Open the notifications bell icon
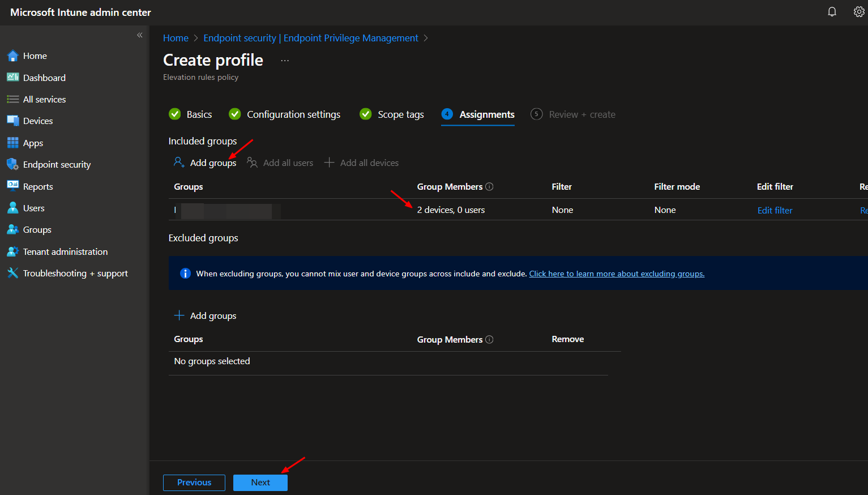This screenshot has width=868, height=495. (x=832, y=12)
